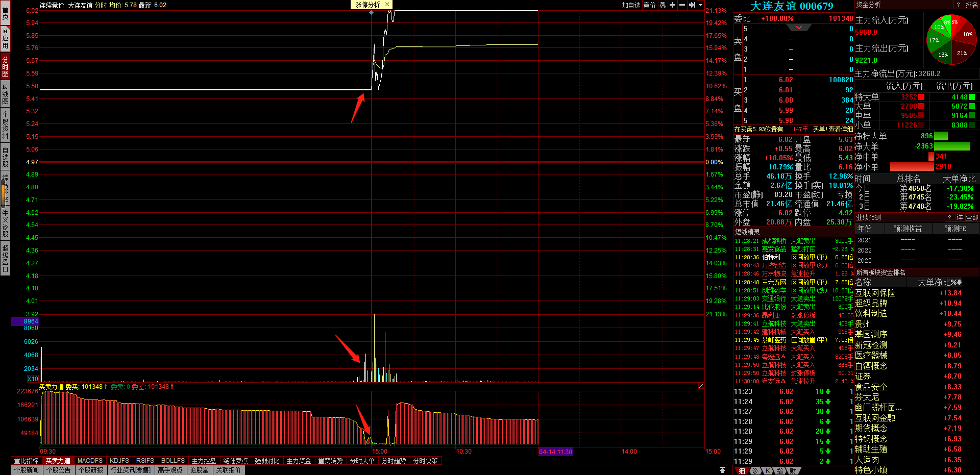Open the 论股堂 bottom tab
Image resolution: width=980 pixels, height=475 pixels.
199,470
